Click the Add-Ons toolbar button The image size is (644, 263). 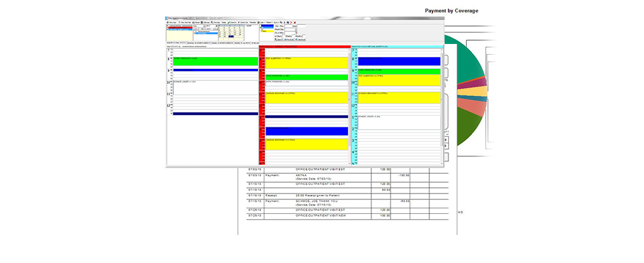(205, 22)
